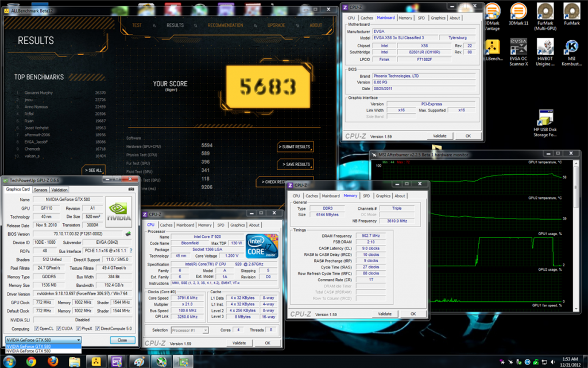Click the SAVE RESULTS button
Screen dimensions: 588x368
(x=295, y=164)
